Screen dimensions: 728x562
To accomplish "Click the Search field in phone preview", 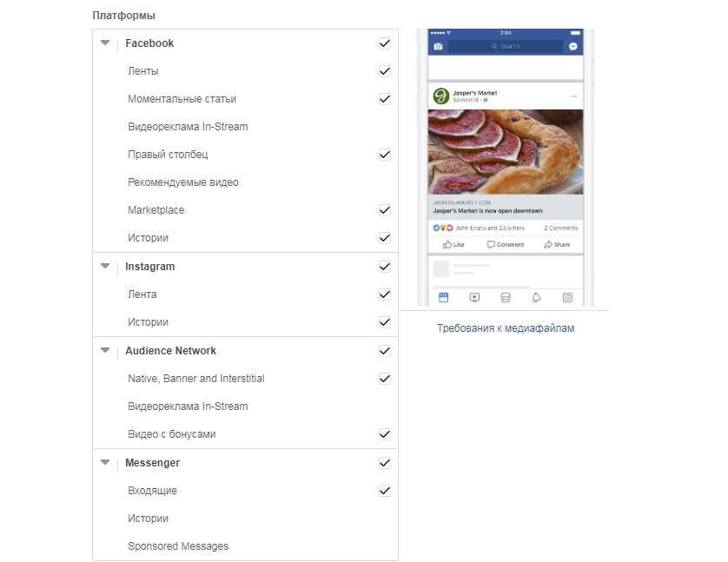I will 506,46.
